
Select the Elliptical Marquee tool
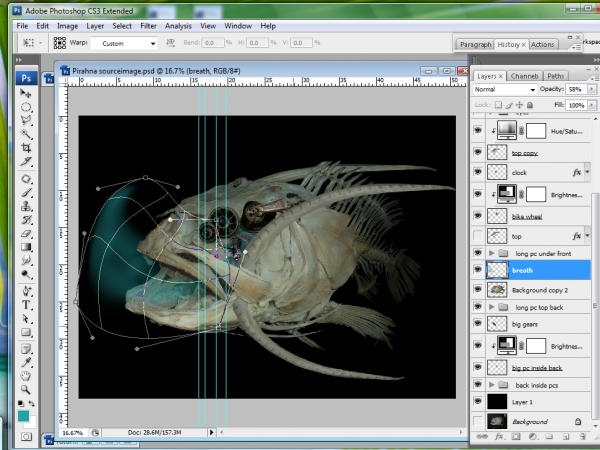pyautogui.click(x=26, y=107)
